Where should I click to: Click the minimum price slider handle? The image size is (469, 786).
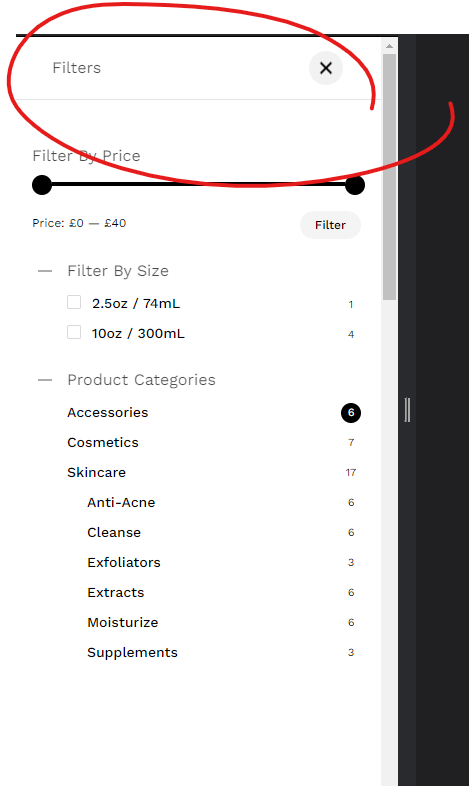(42, 185)
